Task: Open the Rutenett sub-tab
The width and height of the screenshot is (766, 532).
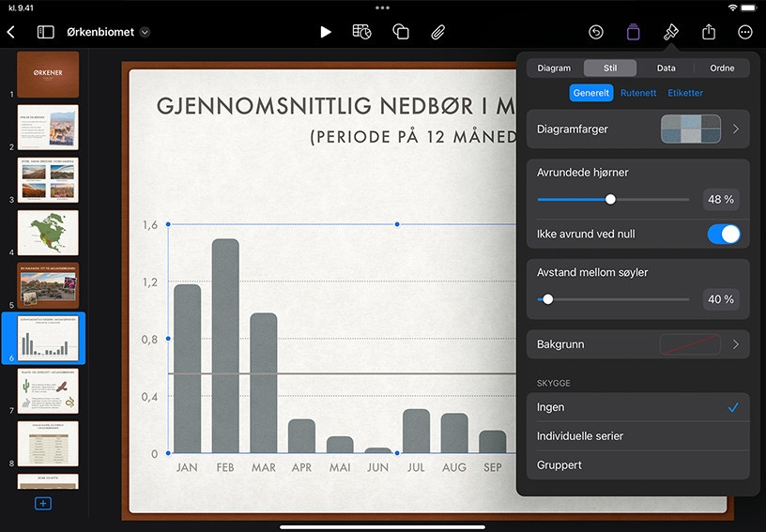Action: tap(638, 93)
